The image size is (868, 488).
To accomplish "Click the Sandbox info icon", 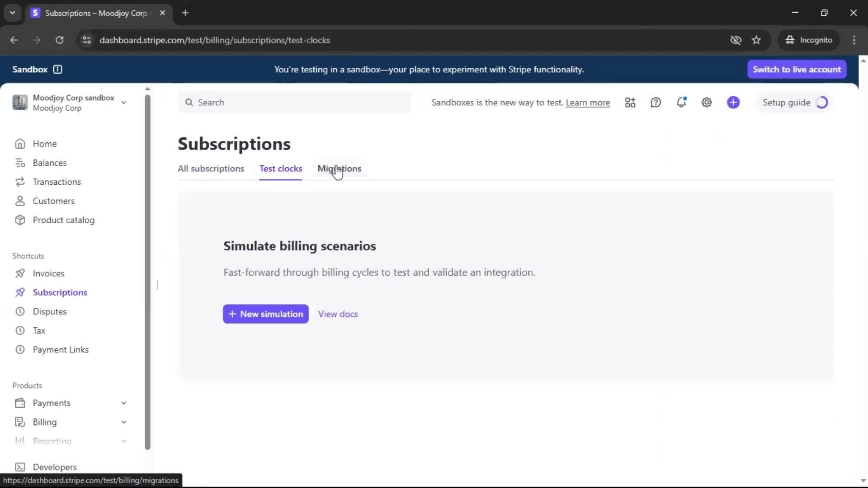I will click(57, 69).
